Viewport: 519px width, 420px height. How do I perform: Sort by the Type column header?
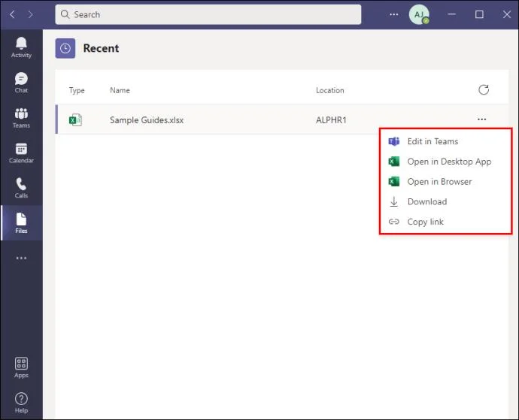77,90
